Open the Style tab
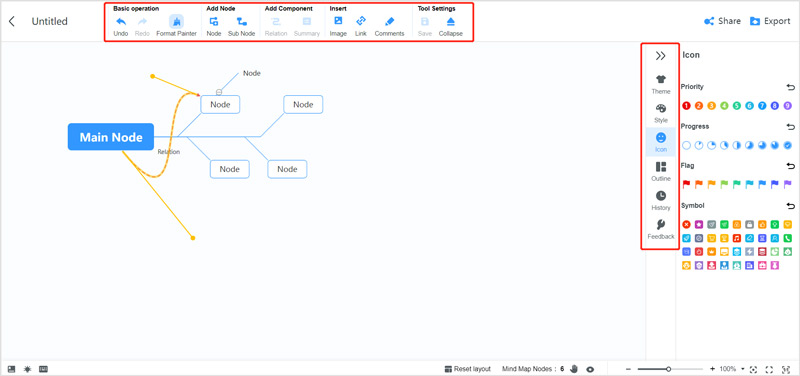This screenshot has width=800, height=376. (661, 113)
